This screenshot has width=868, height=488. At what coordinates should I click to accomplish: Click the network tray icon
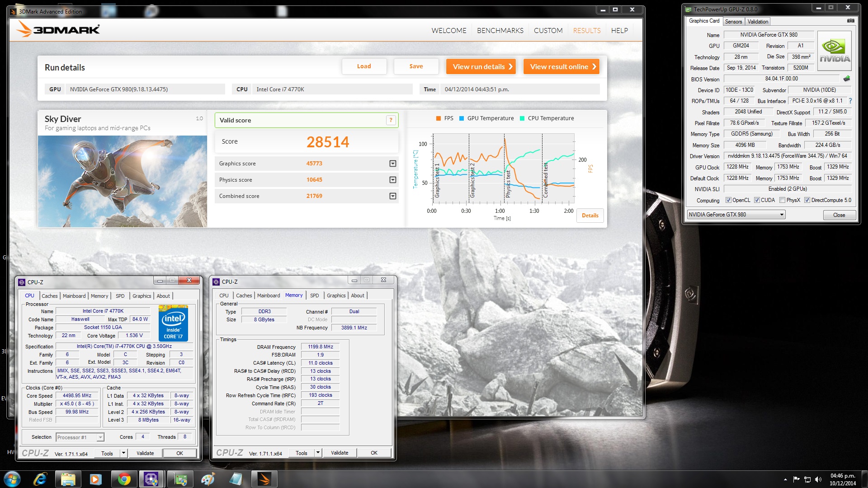point(807,479)
